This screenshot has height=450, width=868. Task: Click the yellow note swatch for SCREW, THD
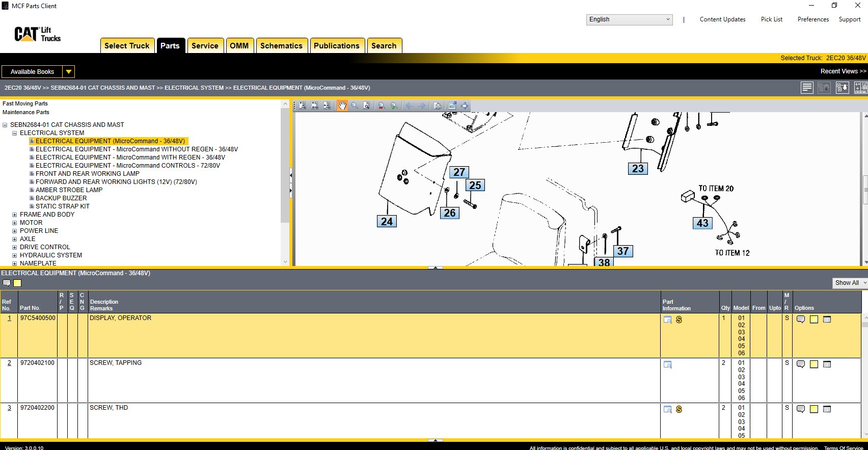814,409
